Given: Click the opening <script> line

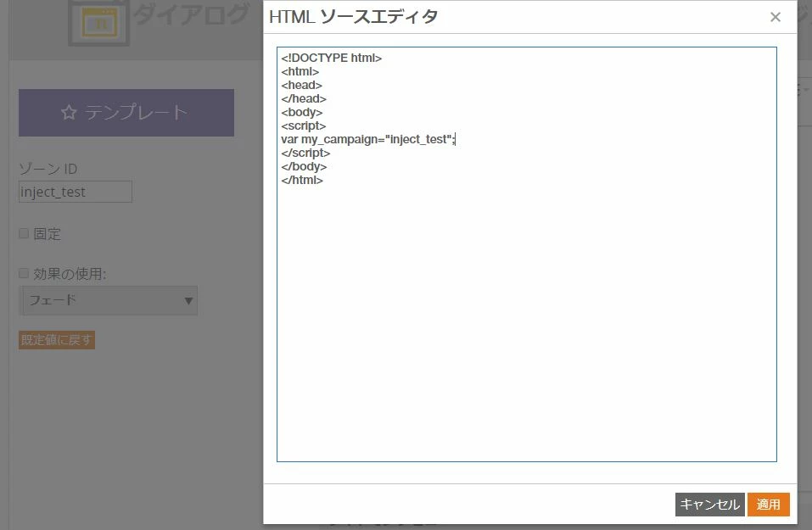Looking at the screenshot, I should pos(304,126).
